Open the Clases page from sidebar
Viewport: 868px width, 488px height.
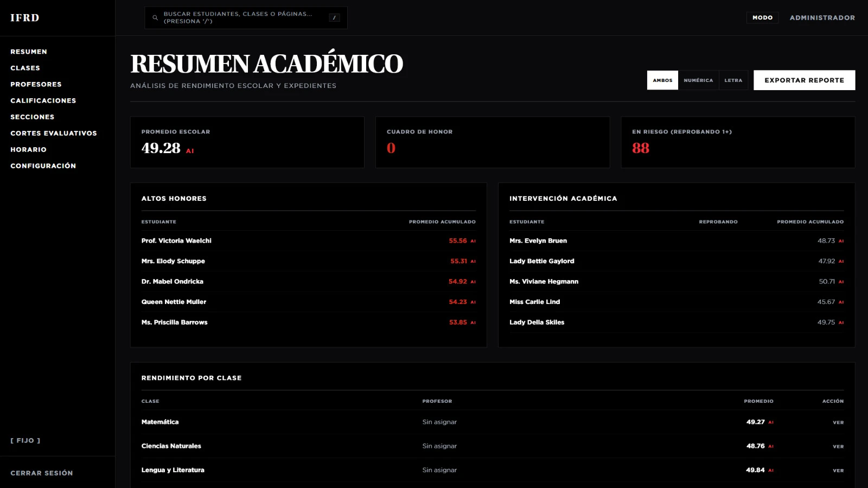point(25,68)
